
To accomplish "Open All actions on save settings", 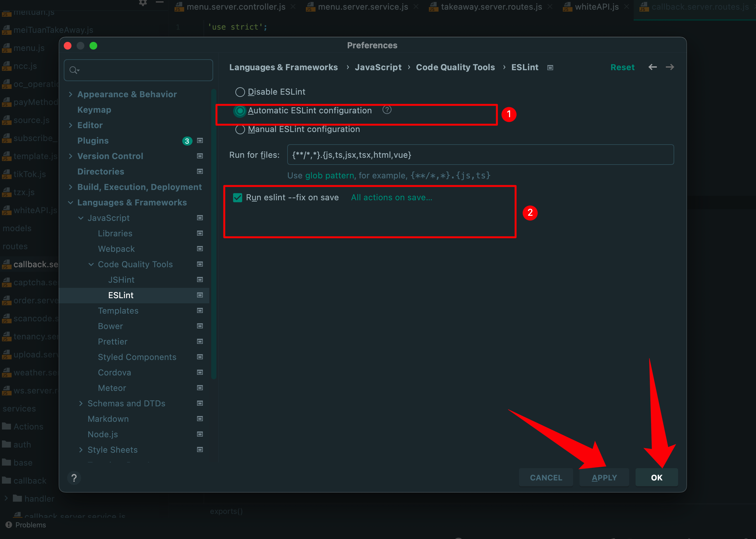I will click(391, 197).
